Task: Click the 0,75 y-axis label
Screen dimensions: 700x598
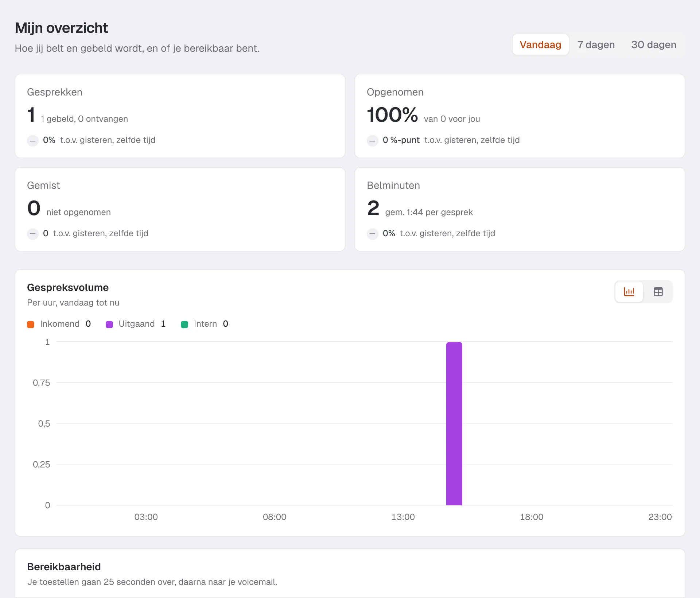Action: [41, 383]
